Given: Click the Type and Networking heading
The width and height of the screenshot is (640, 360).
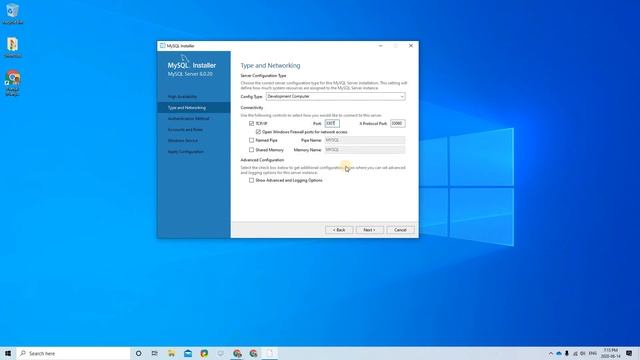Looking at the screenshot, I should click(270, 65).
